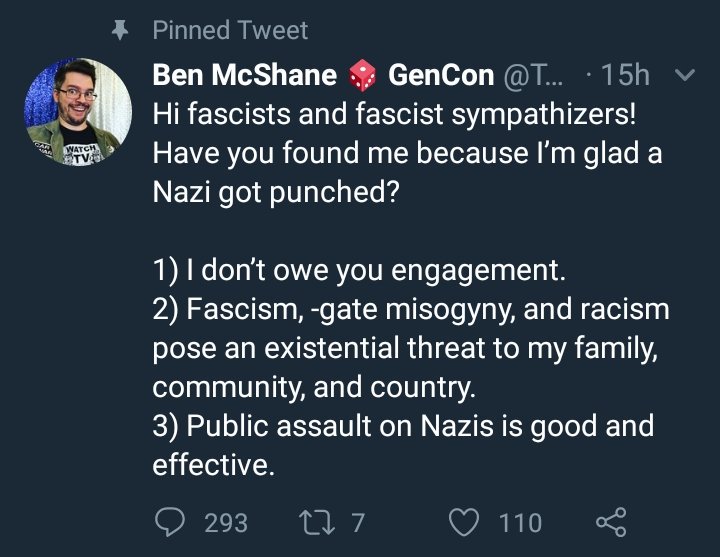Image resolution: width=720 pixels, height=557 pixels.
Task: View the 293 replies count
Action: [x=226, y=522]
